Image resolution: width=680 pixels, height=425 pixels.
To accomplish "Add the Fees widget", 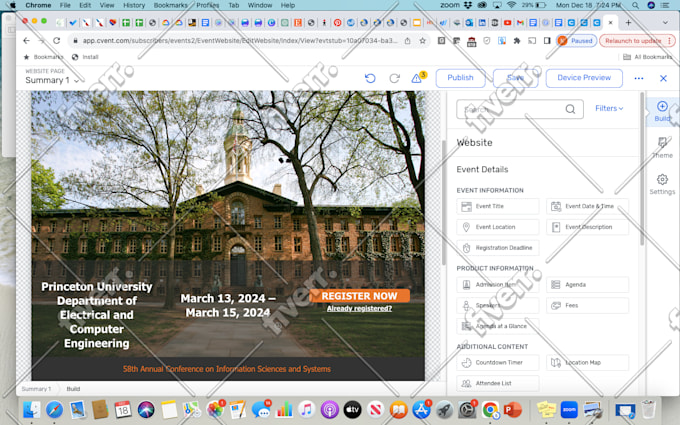I will click(587, 306).
